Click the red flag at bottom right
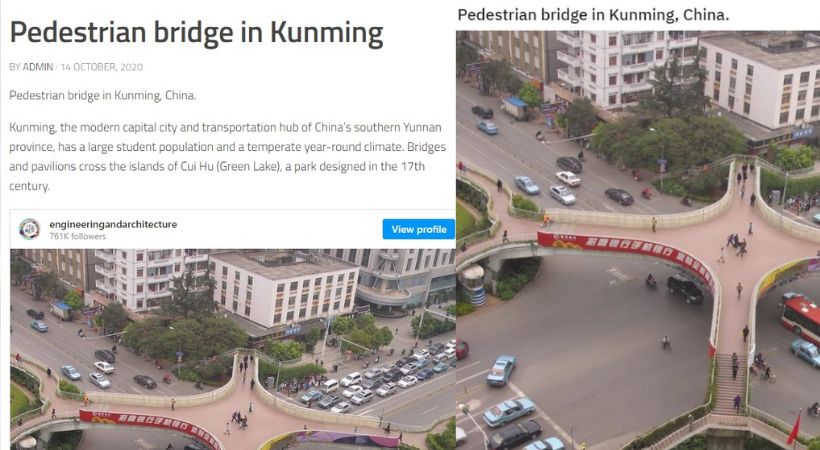Image resolution: width=820 pixels, height=450 pixels. click(794, 428)
